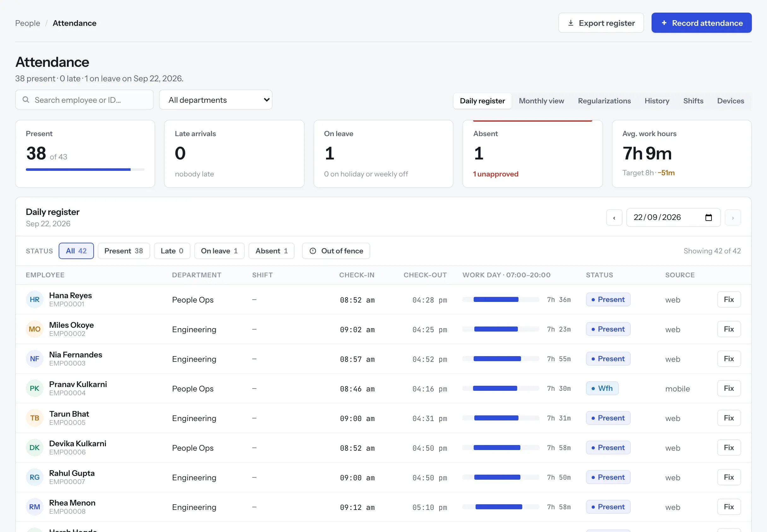
Task: Filter by On leave 1 status
Action: (220, 251)
